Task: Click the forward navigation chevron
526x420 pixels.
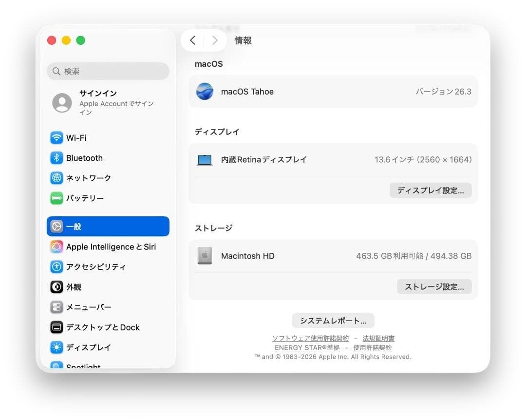Action: pyautogui.click(x=215, y=40)
